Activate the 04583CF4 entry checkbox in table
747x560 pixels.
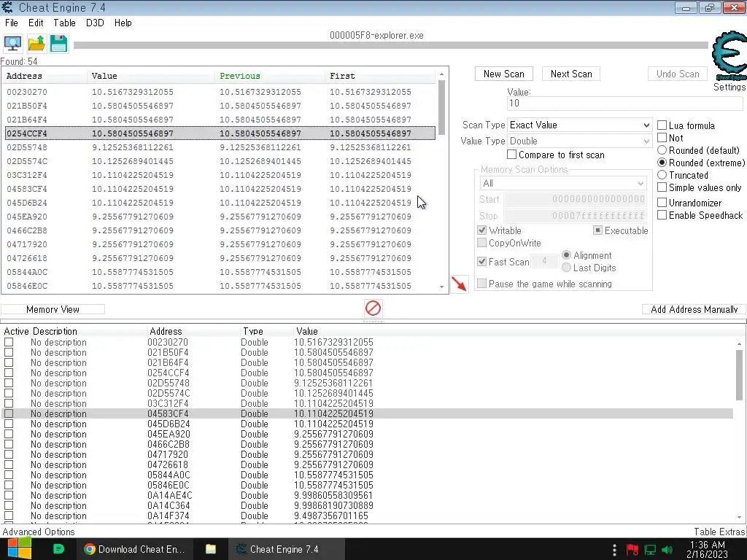pyautogui.click(x=9, y=414)
